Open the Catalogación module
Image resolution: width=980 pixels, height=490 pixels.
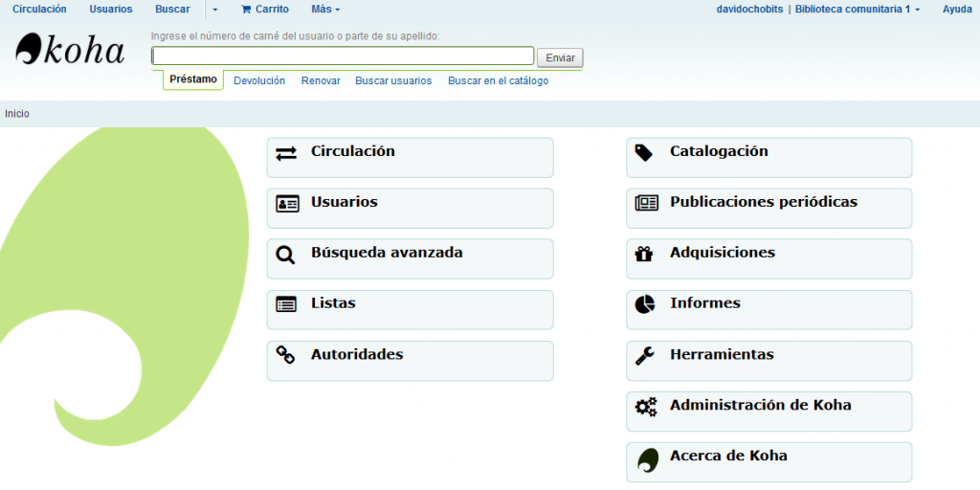coord(769,158)
